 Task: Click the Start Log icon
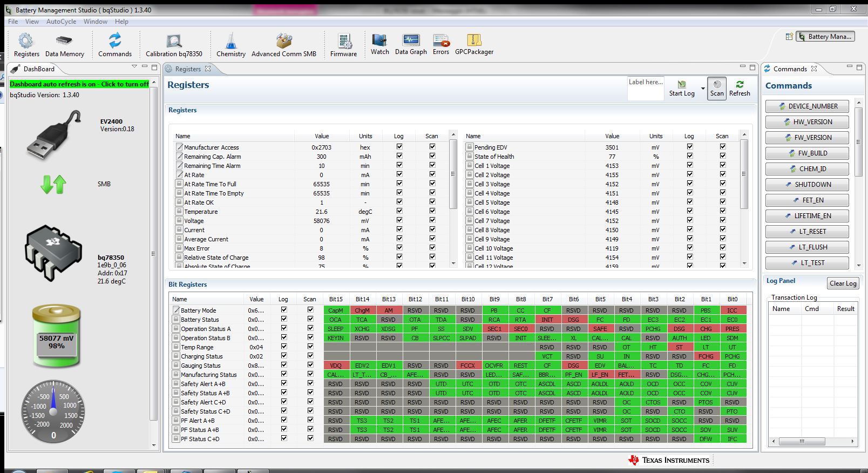(682, 88)
